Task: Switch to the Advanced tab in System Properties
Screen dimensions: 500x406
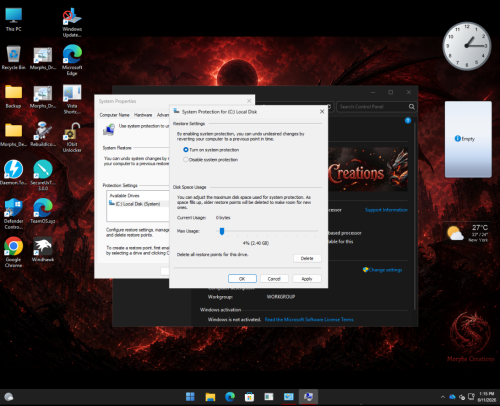Action: click(x=163, y=115)
